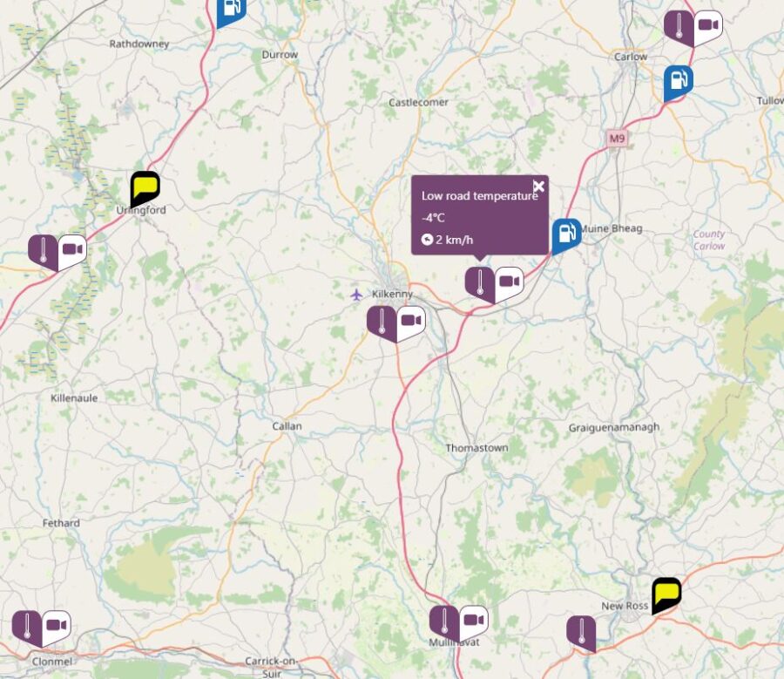This screenshot has width=784, height=679.
Task: Open the camera marker below the temperature popup
Action: pyautogui.click(x=510, y=284)
